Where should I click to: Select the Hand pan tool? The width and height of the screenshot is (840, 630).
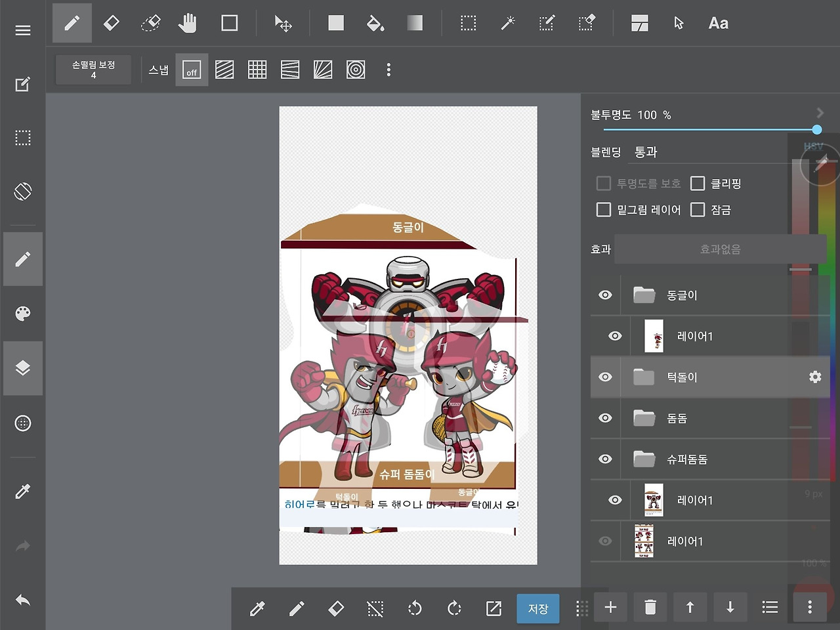click(x=188, y=24)
